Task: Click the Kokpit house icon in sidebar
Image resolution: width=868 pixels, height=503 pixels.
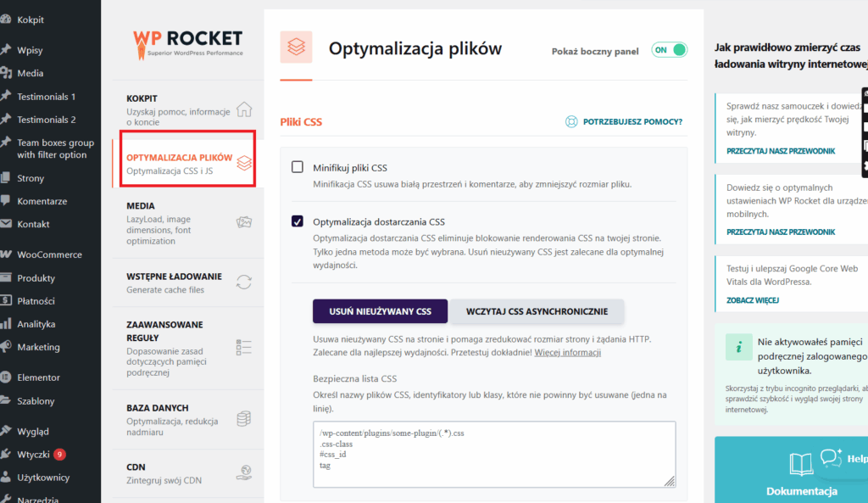Action: [244, 109]
